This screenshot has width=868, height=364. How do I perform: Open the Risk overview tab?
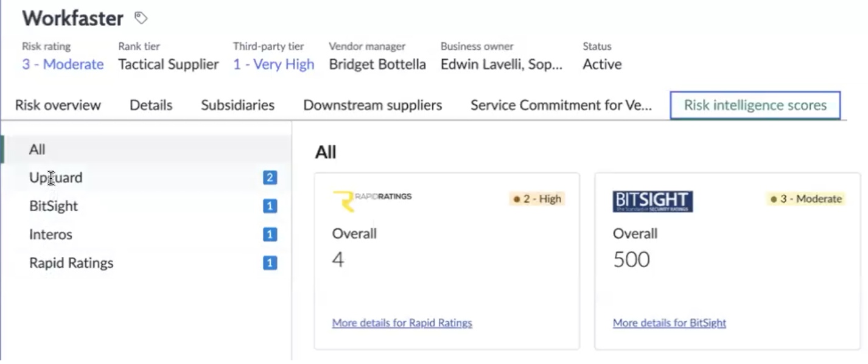coord(58,105)
